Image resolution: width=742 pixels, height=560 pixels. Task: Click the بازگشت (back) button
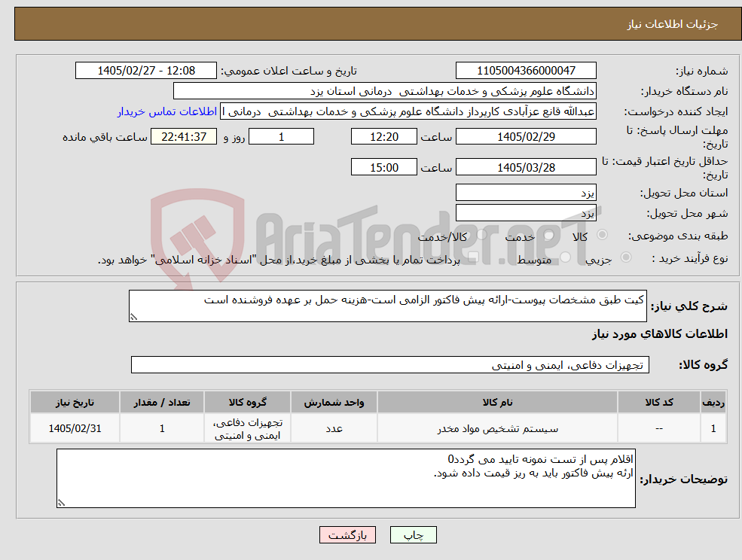(x=347, y=535)
